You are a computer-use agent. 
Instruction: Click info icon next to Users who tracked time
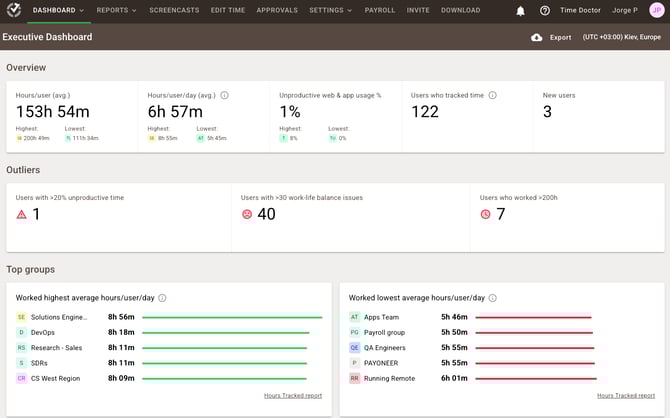click(493, 95)
